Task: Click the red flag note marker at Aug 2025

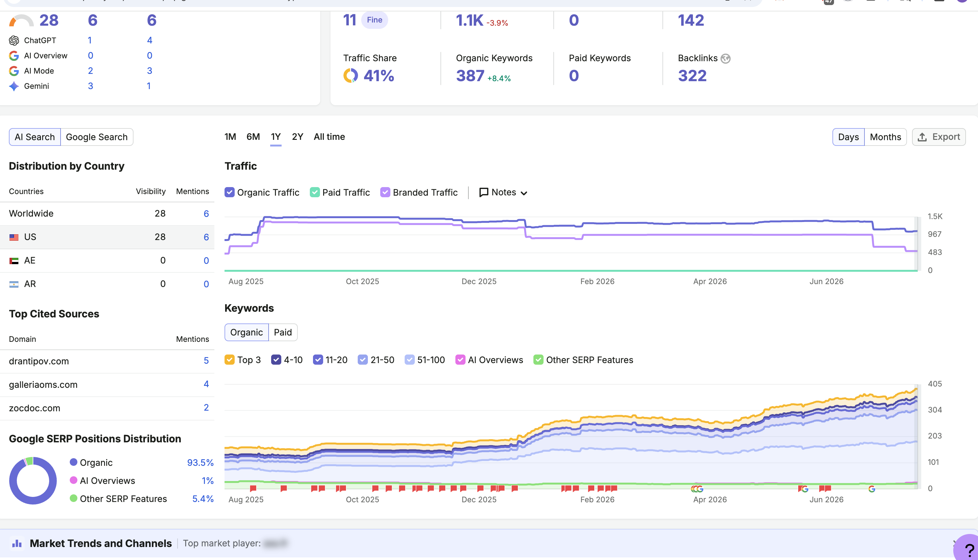Action: 253,488
